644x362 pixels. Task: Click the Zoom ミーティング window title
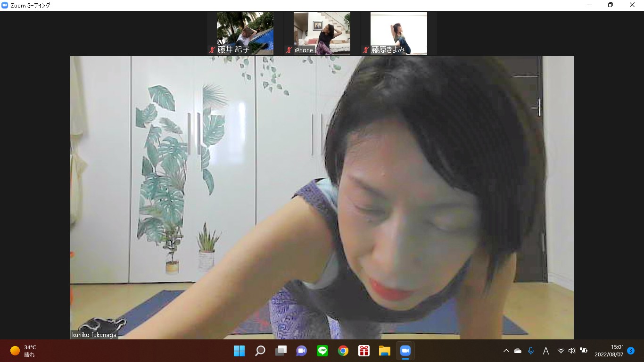tap(30, 5)
